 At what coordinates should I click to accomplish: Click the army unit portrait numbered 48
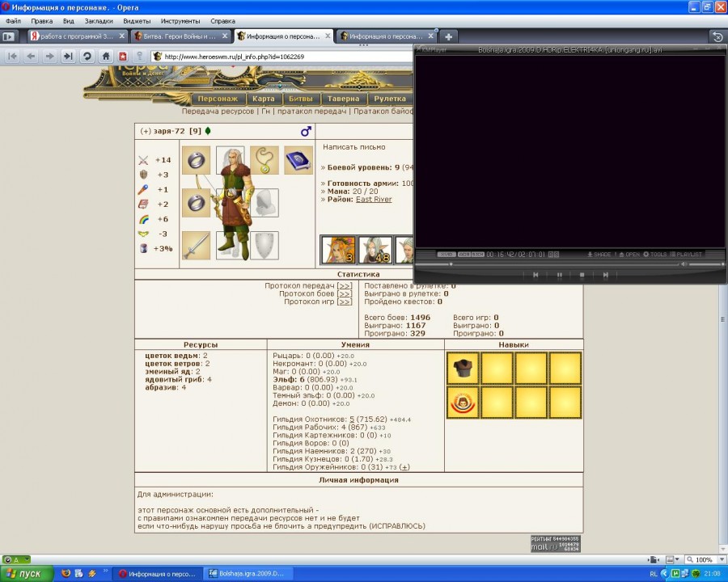pyautogui.click(x=375, y=250)
